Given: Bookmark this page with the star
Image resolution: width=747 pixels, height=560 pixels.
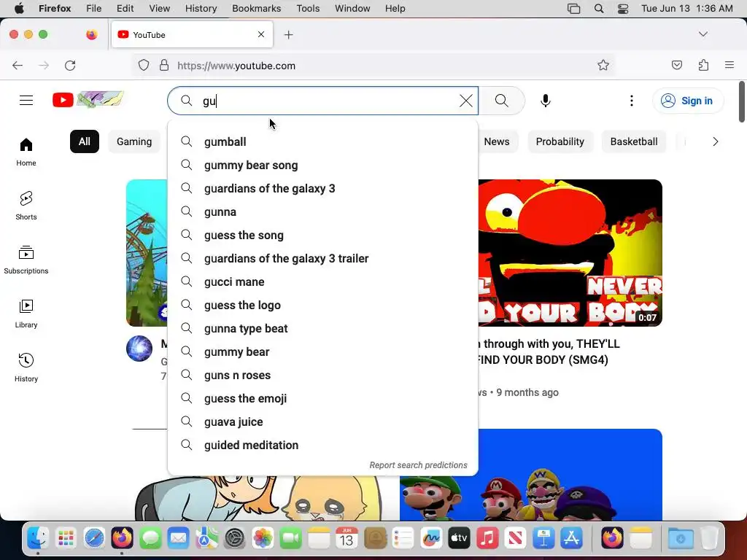Looking at the screenshot, I should 603,65.
